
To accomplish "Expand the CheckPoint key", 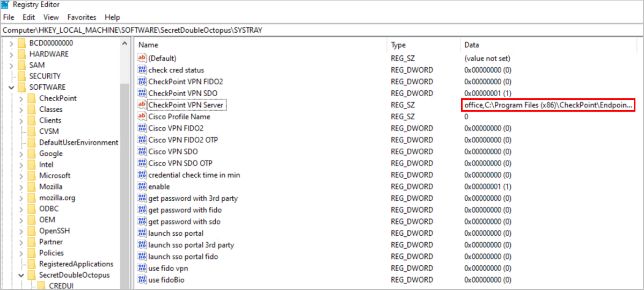I will [21, 98].
